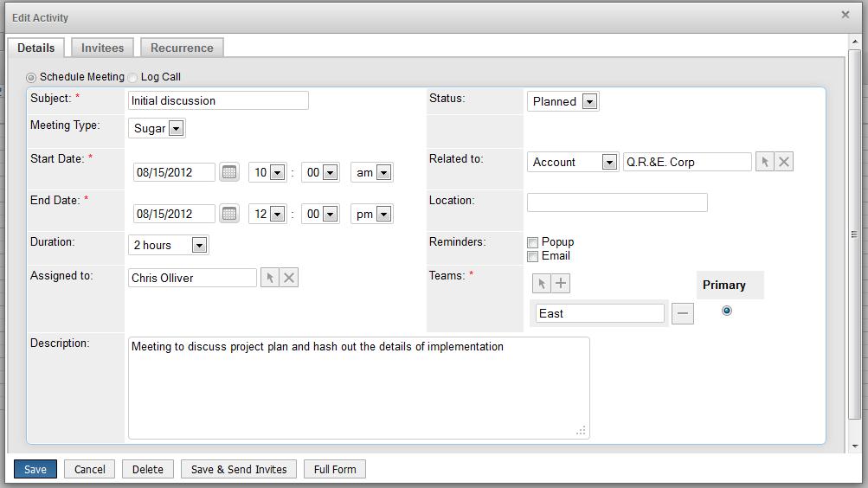Open End Date minutes dropdown

coord(320,214)
